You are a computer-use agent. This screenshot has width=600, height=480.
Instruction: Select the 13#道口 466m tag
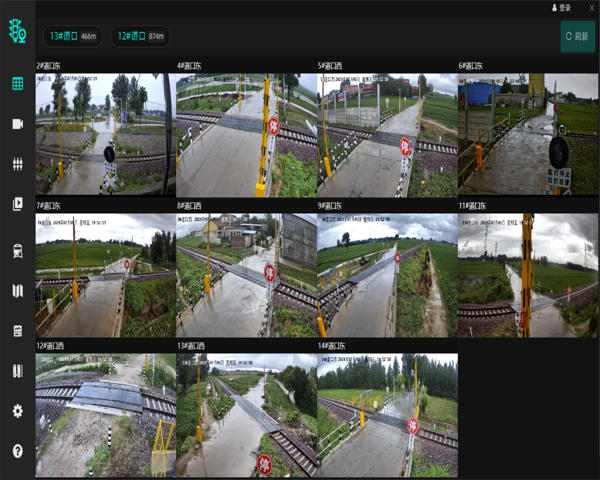(x=73, y=37)
